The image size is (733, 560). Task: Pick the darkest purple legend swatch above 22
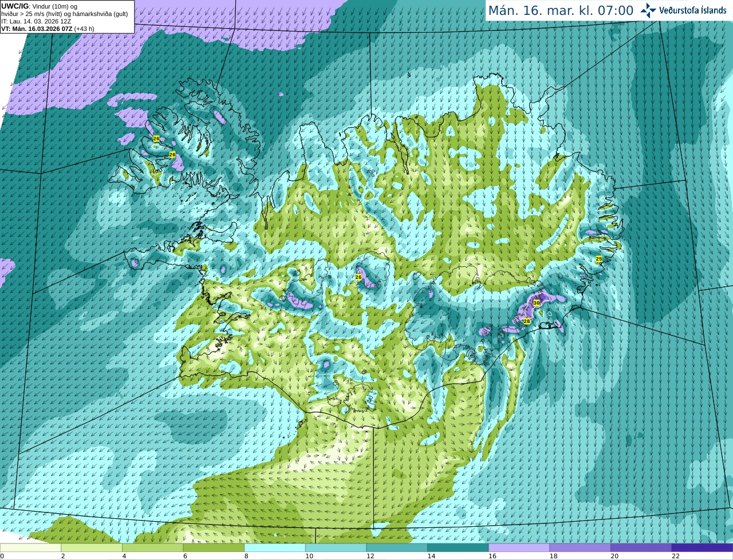pyautogui.click(x=702, y=547)
